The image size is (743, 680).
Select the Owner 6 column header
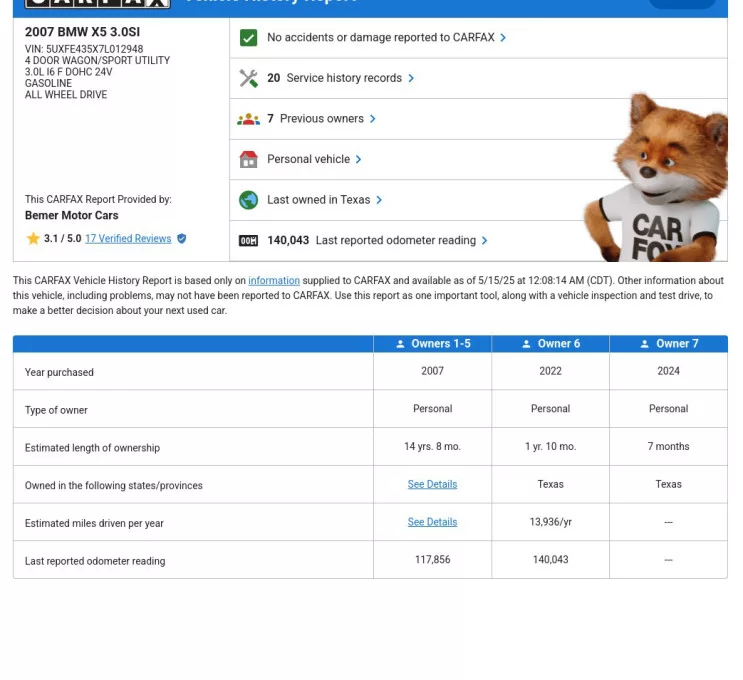pos(550,344)
